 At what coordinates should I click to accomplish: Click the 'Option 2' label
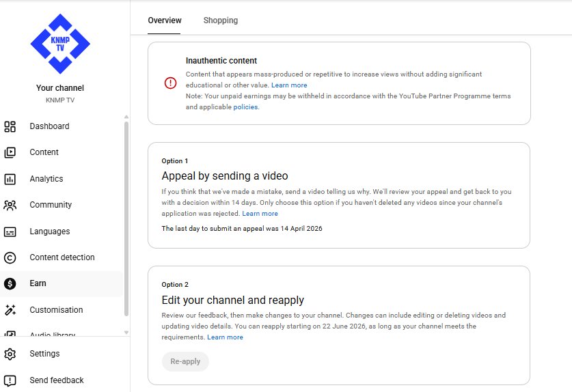click(175, 285)
